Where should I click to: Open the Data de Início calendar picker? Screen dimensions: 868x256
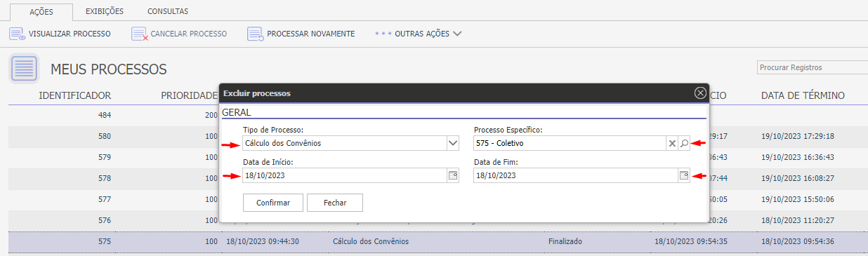(452, 175)
